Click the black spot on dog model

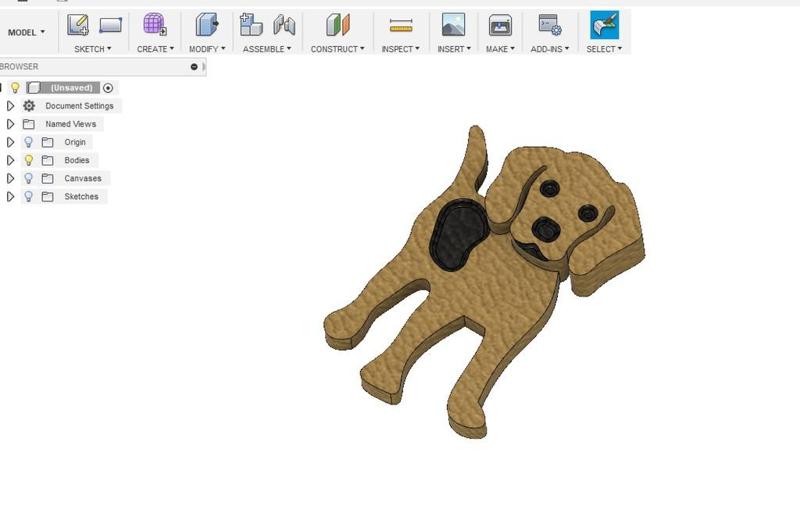coord(460,234)
